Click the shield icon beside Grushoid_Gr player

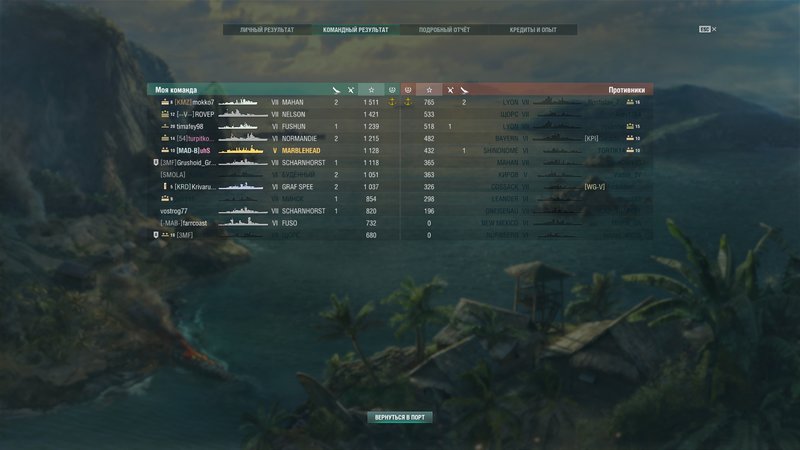coord(156,162)
